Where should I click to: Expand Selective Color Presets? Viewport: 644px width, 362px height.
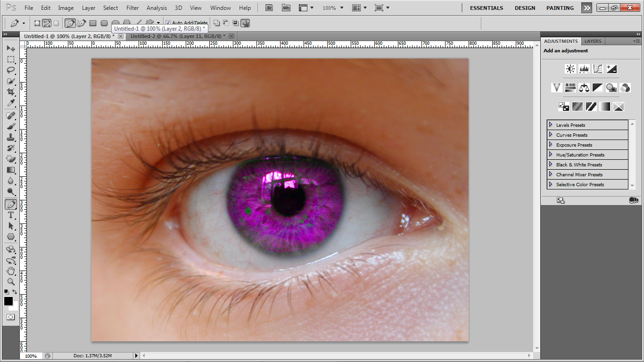tap(550, 184)
